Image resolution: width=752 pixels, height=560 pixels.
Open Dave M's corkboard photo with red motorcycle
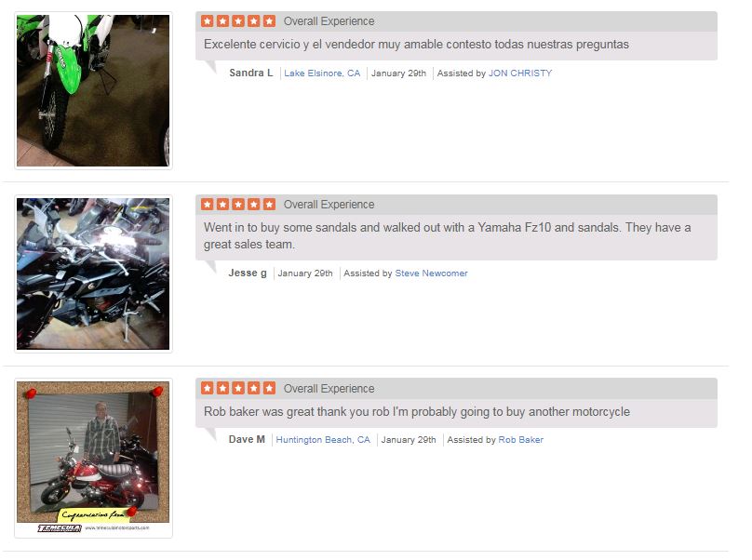pyautogui.click(x=93, y=458)
